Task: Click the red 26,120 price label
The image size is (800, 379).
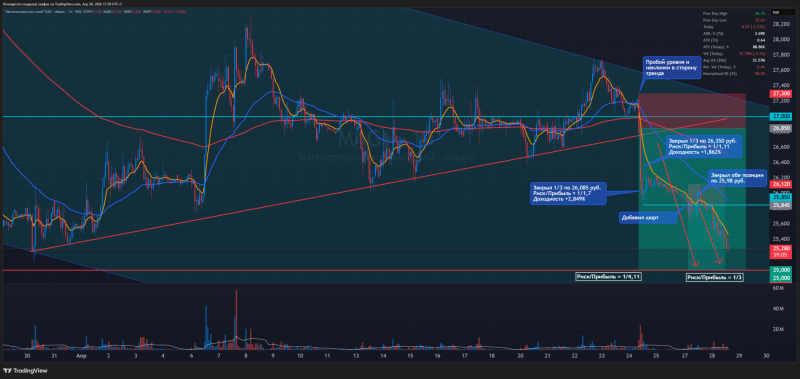Action: tap(782, 184)
